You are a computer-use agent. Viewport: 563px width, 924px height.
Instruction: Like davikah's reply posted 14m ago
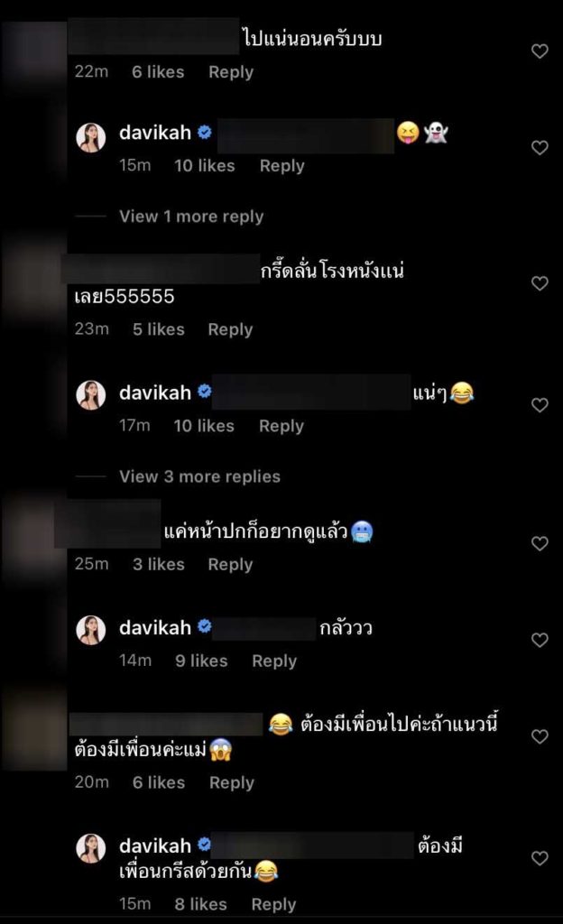tap(540, 640)
